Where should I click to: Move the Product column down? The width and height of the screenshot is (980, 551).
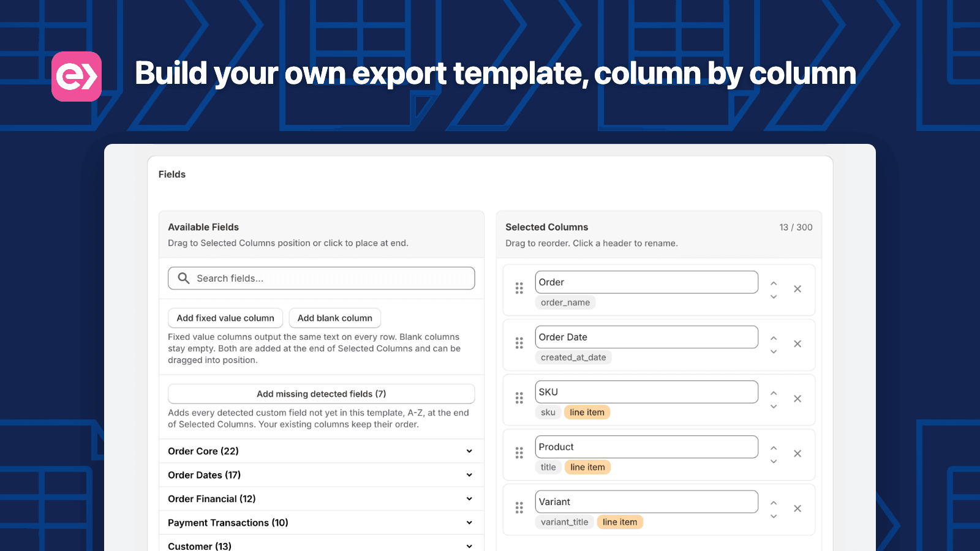[774, 462]
